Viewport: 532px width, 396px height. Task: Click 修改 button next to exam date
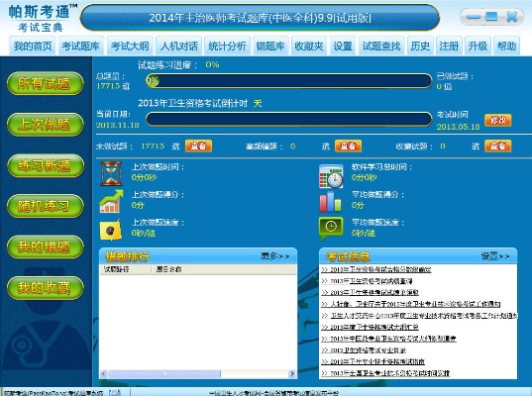497,120
